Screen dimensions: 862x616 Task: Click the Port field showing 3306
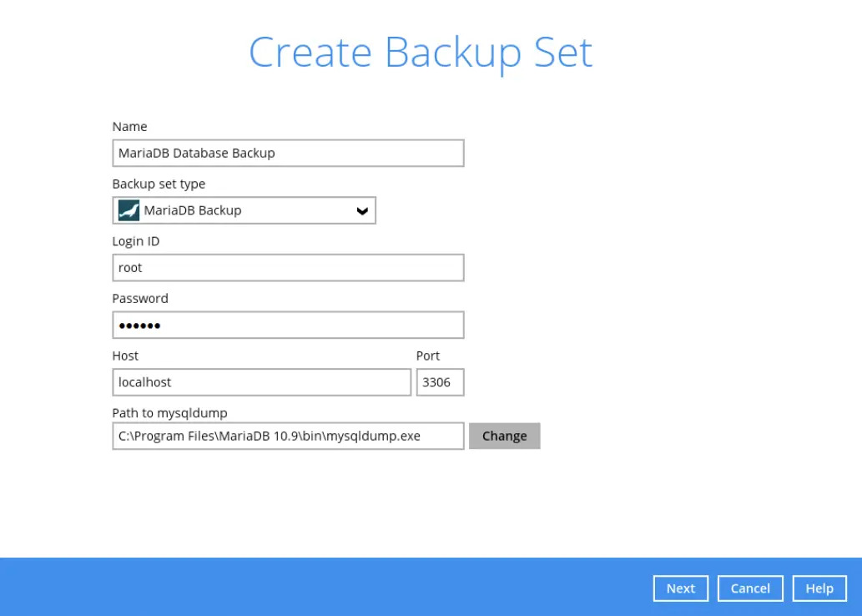(440, 382)
